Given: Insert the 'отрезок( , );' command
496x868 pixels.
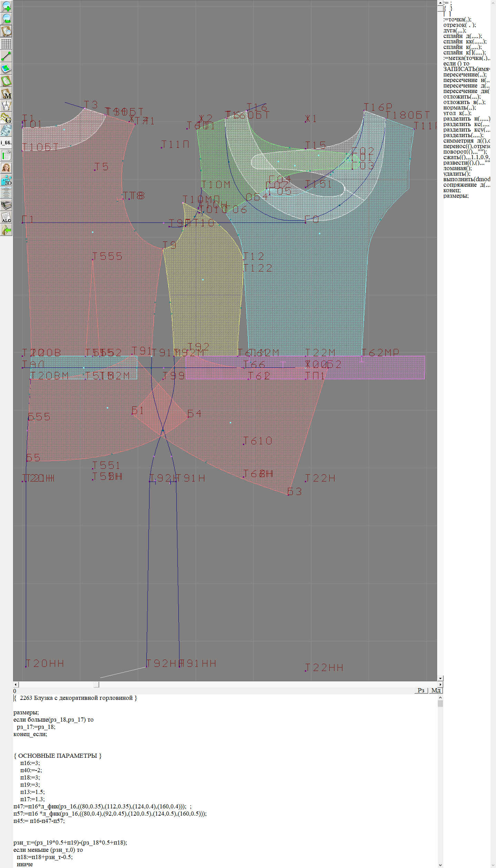Looking at the screenshot, I should click(x=459, y=25).
